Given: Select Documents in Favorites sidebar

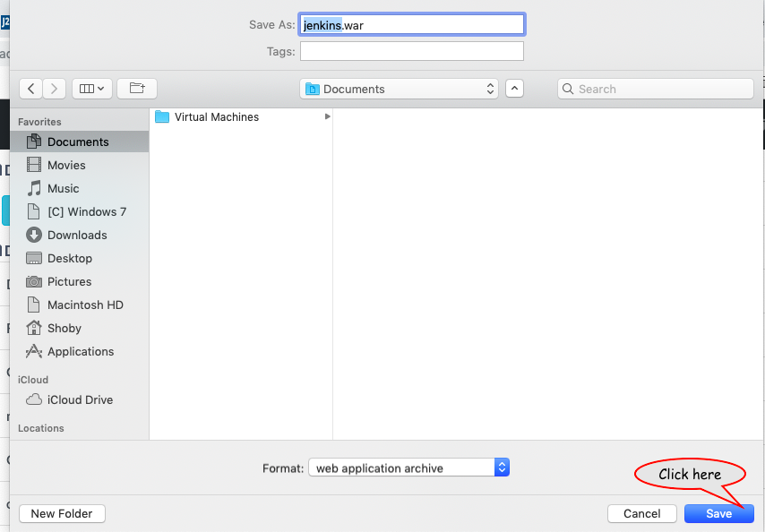Looking at the screenshot, I should 80,142.
